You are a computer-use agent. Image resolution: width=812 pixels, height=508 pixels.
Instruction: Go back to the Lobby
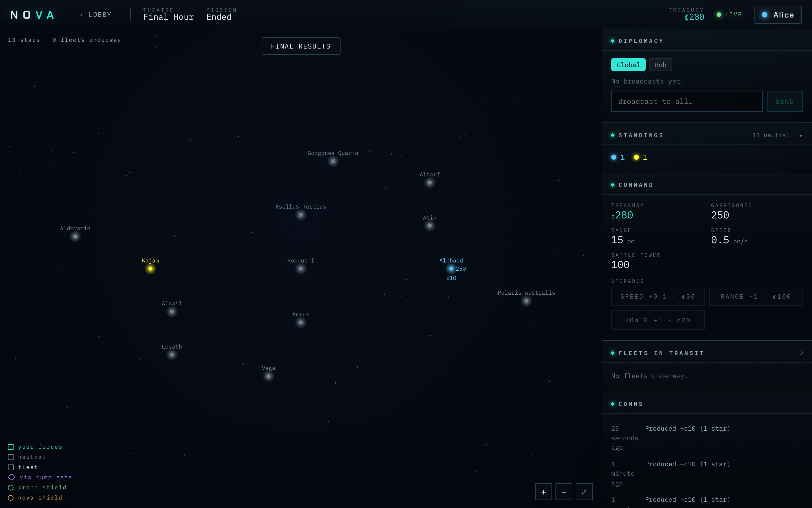96,15
